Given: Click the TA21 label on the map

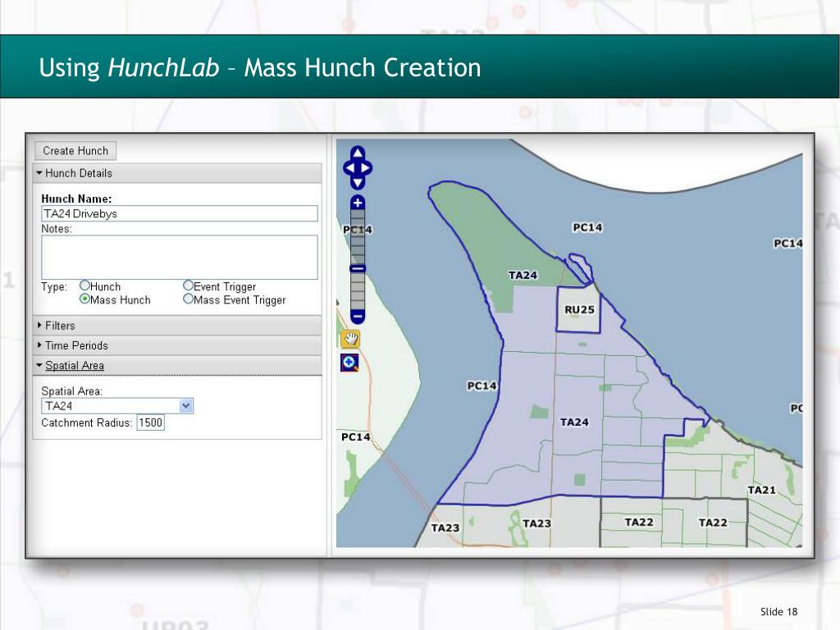Looking at the screenshot, I should [x=762, y=491].
